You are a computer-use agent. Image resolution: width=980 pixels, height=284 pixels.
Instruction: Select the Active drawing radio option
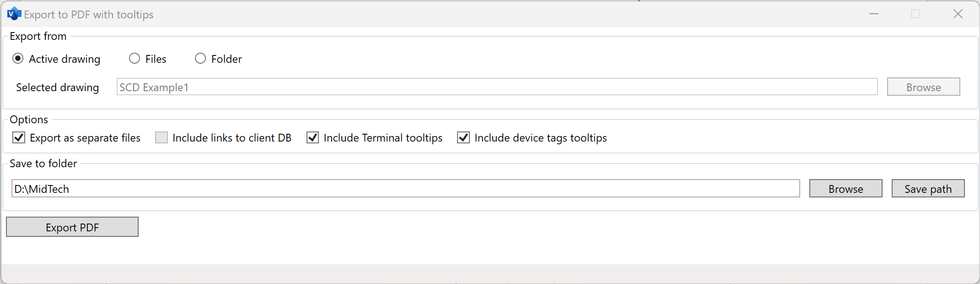point(18,59)
